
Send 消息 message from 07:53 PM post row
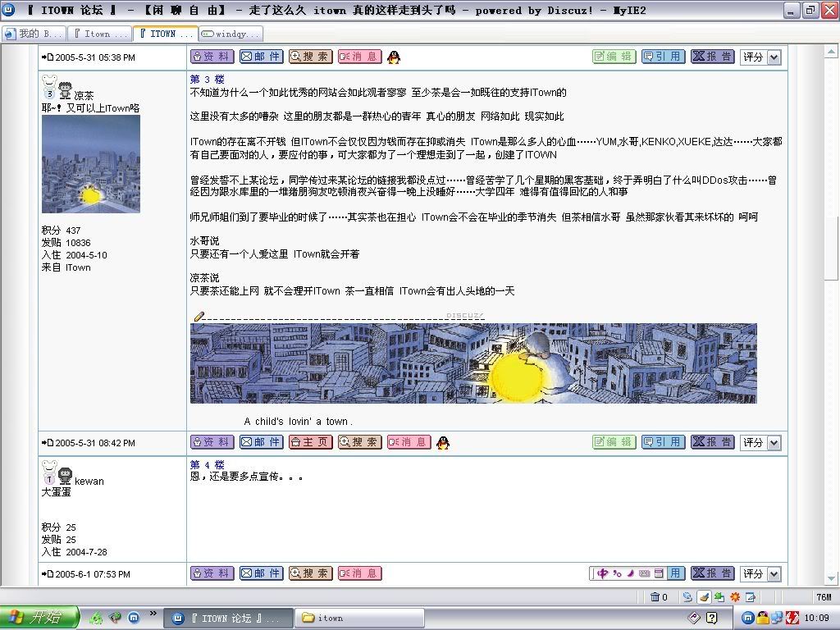point(360,573)
